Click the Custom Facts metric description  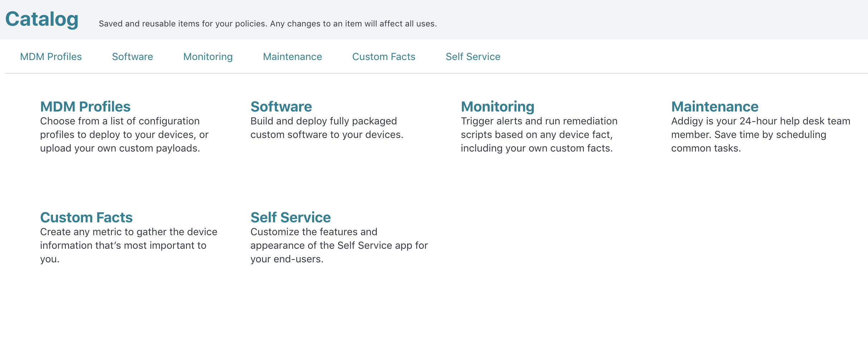click(x=128, y=245)
